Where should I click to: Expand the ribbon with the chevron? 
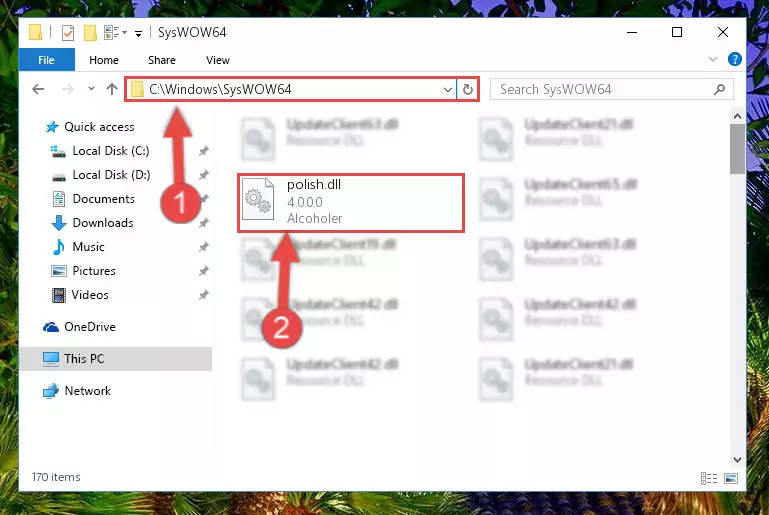click(713, 59)
